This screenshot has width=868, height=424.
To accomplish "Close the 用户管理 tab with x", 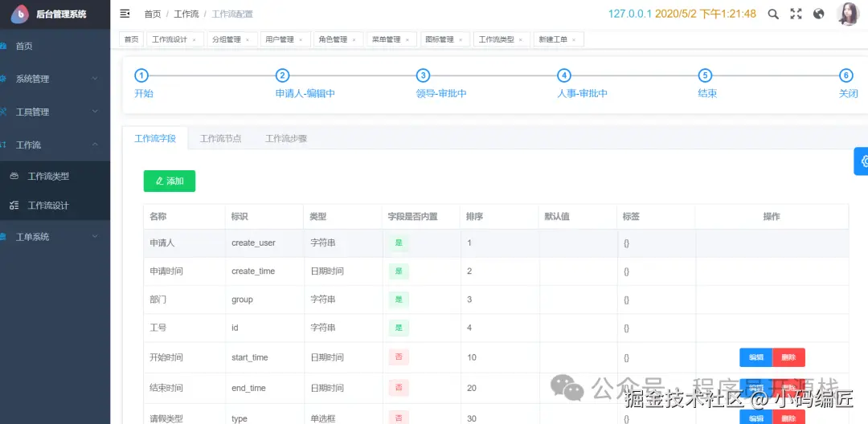I will [x=301, y=40].
